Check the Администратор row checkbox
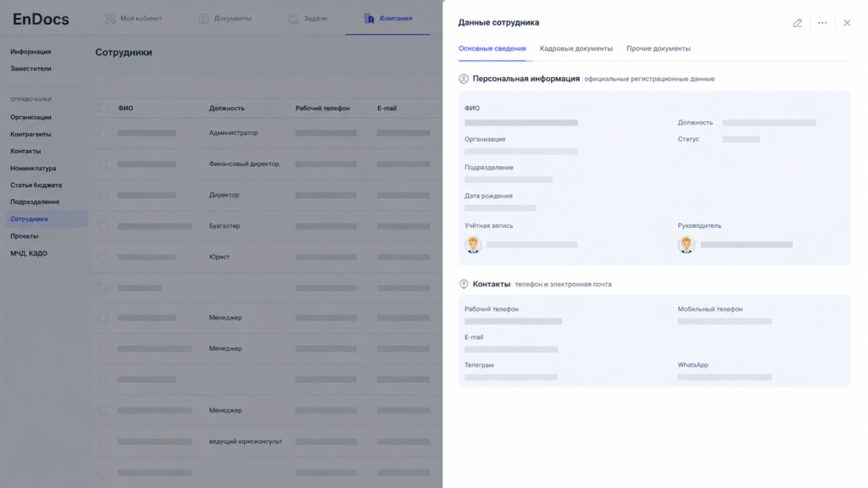Screen dimensions: 868x488 [x=103, y=133]
